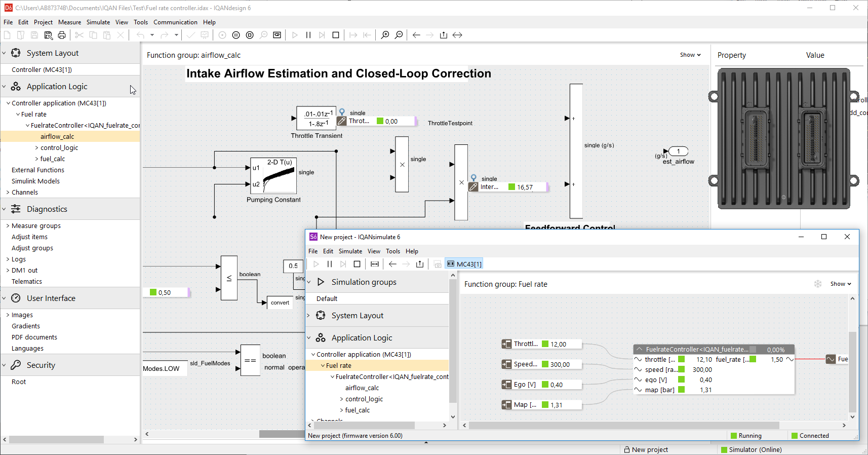The width and height of the screenshot is (868, 455).
Task: Open the Tools menu in IQANdesign
Action: pos(141,22)
